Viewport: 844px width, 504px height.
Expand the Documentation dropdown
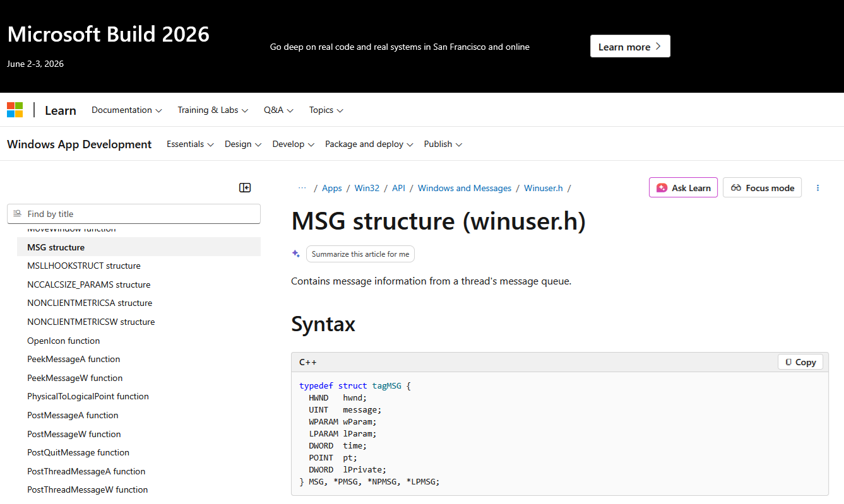point(126,110)
